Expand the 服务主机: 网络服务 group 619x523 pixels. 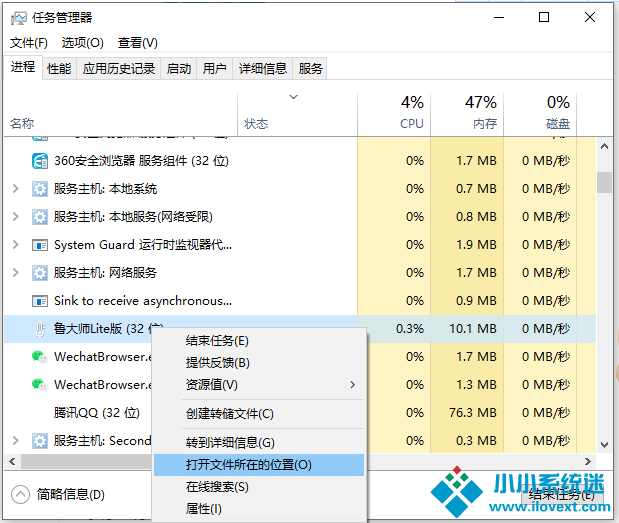[x=16, y=273]
